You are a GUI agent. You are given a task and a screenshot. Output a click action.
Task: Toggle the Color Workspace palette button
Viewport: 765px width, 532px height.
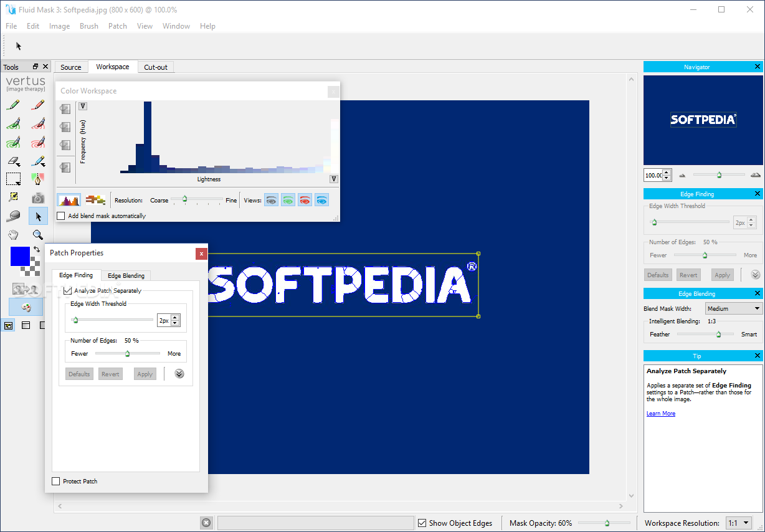(26, 306)
